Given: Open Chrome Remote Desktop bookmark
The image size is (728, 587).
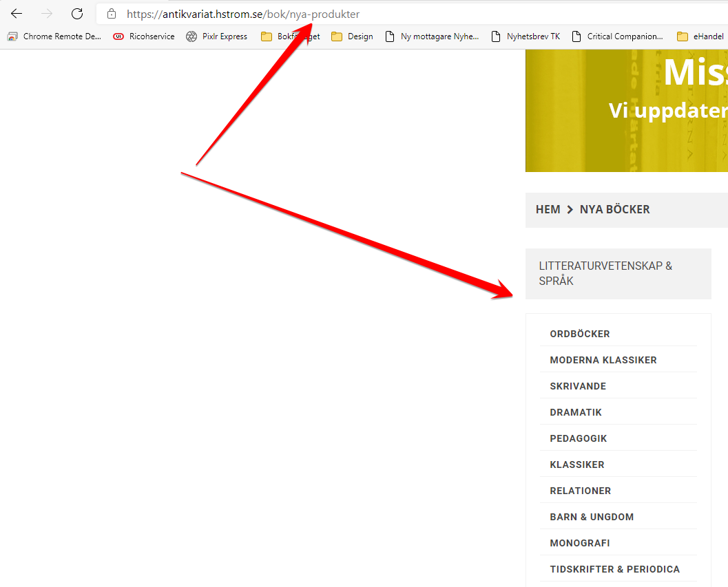Looking at the screenshot, I should (x=54, y=36).
